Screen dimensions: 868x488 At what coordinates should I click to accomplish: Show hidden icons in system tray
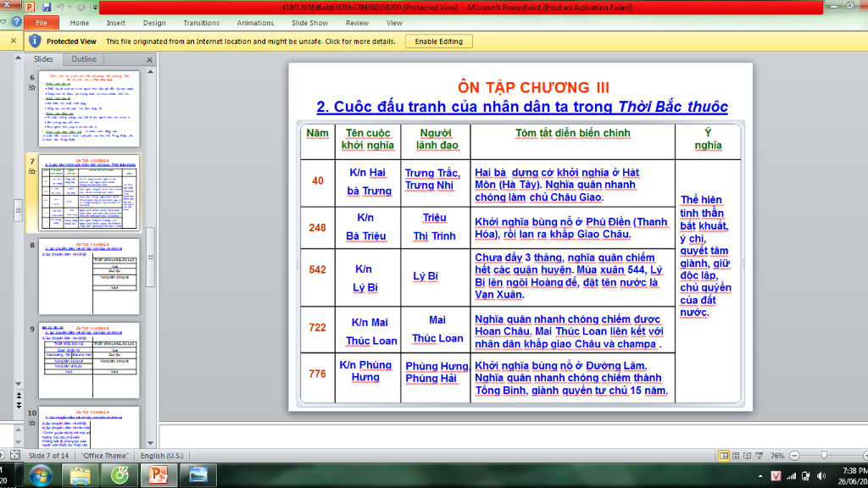759,475
